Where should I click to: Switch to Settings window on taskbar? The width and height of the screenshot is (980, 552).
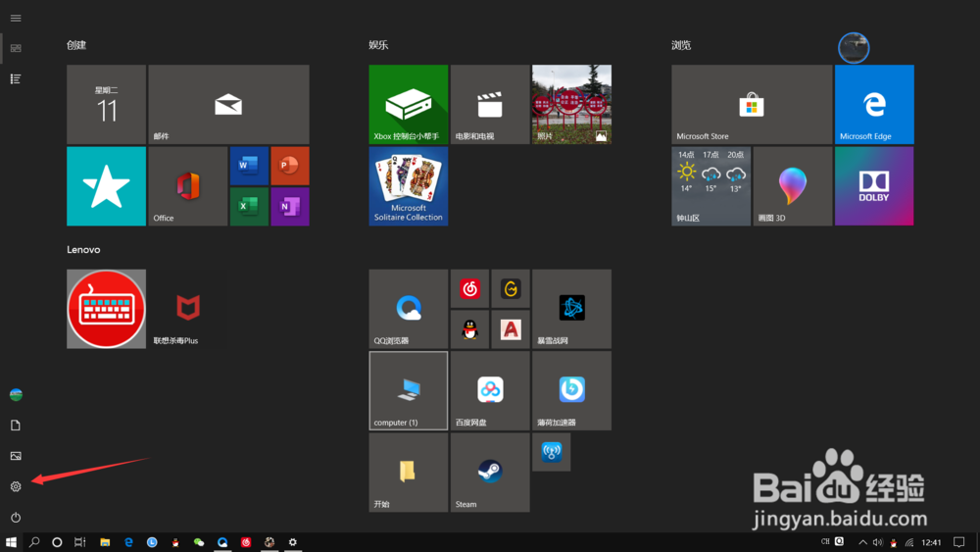point(292,542)
